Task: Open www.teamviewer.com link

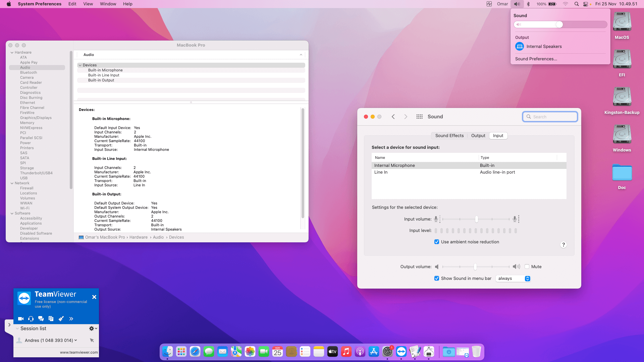Action: click(x=79, y=352)
